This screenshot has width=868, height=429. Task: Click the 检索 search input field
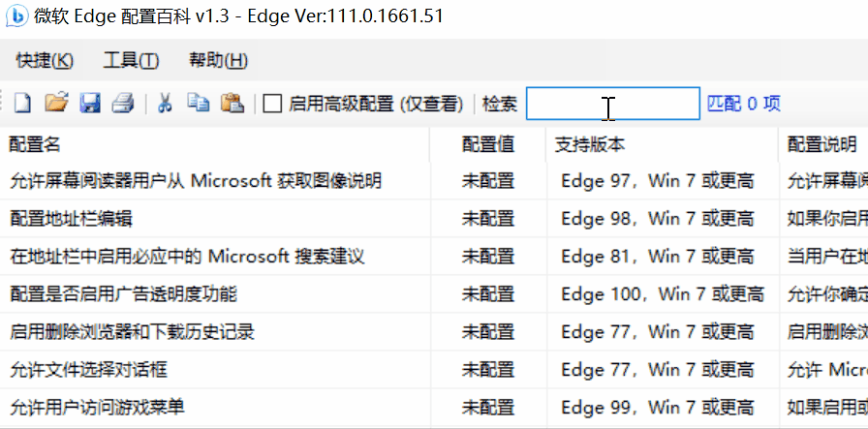point(612,104)
